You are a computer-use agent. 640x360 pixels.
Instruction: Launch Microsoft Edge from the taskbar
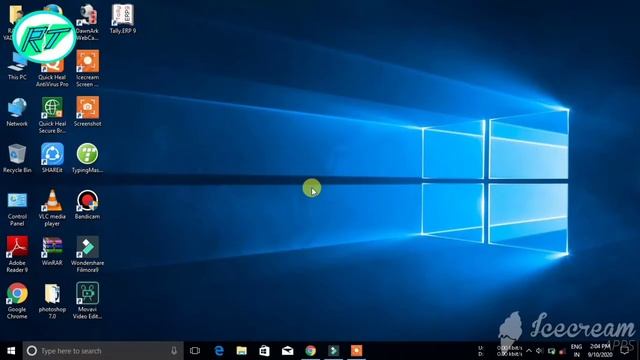219,351
